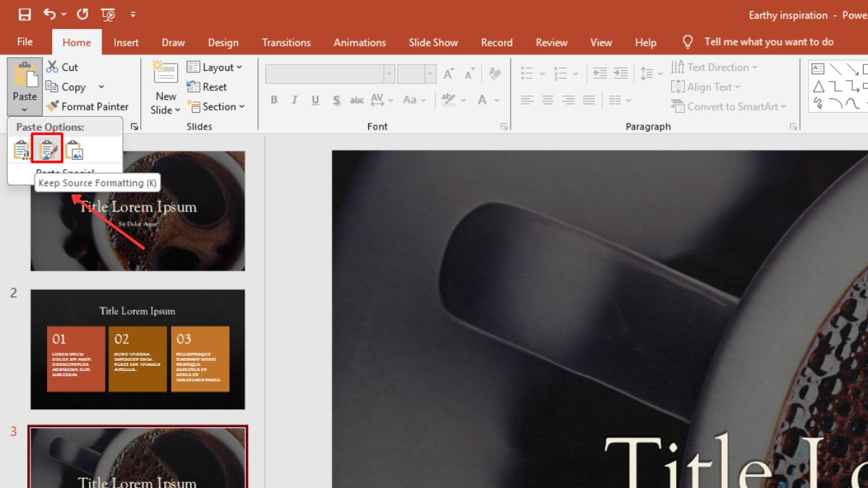This screenshot has height=488, width=868.
Task: Expand the Section dropdown
Action: point(217,106)
